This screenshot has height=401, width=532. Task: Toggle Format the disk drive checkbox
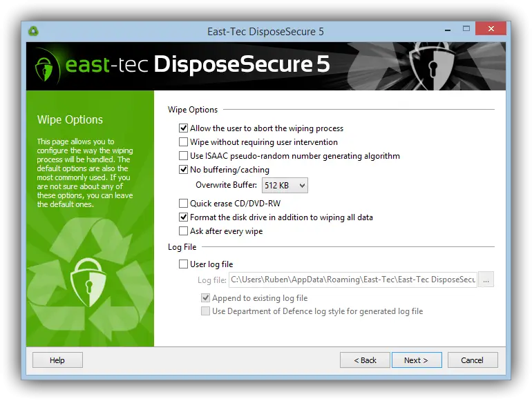(183, 217)
